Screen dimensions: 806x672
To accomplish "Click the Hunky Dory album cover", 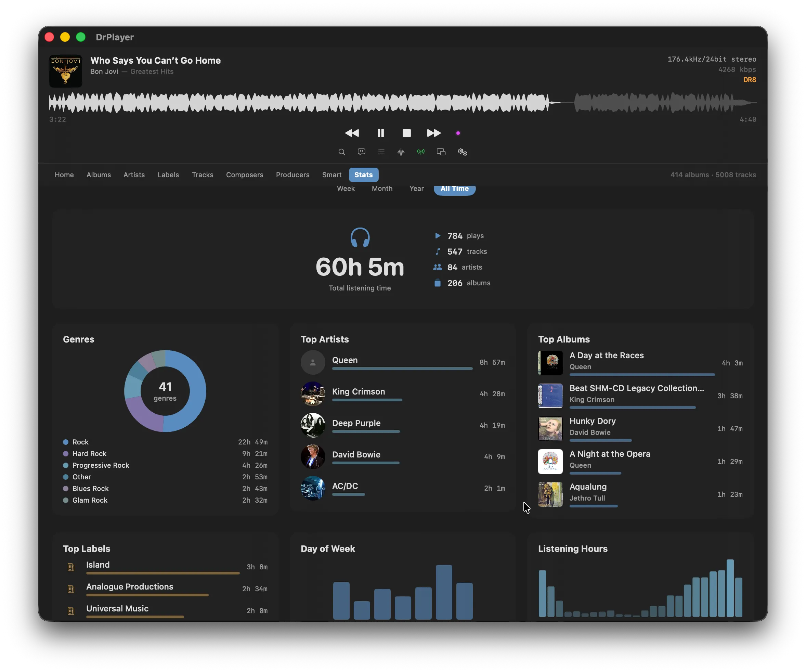I will (550, 429).
